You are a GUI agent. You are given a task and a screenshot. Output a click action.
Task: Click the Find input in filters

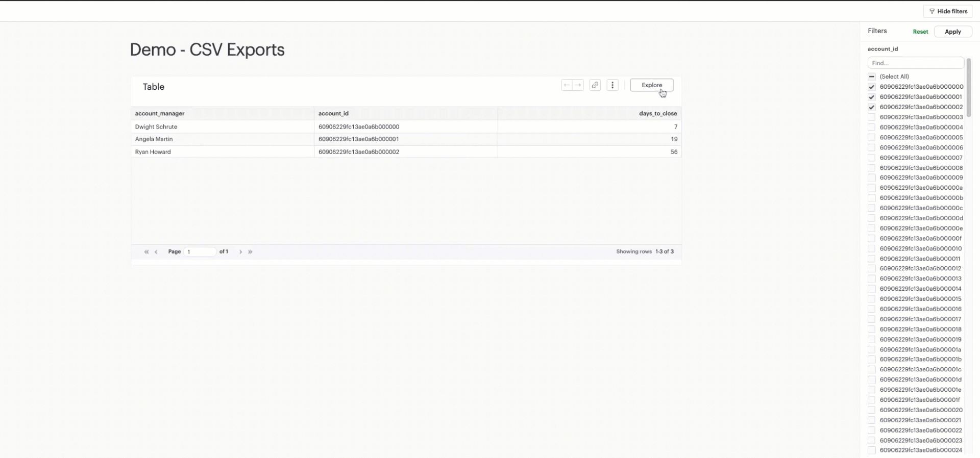[x=915, y=63]
